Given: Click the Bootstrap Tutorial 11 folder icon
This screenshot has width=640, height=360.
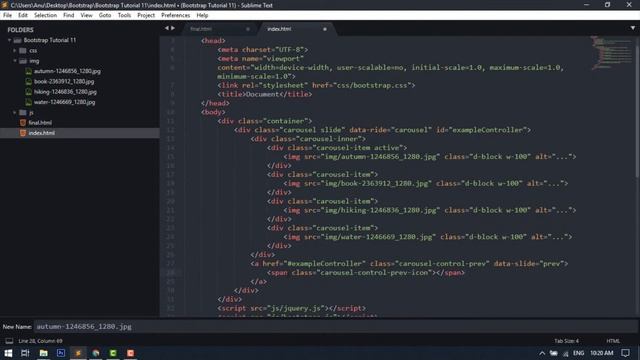Looking at the screenshot, I should [17, 40].
